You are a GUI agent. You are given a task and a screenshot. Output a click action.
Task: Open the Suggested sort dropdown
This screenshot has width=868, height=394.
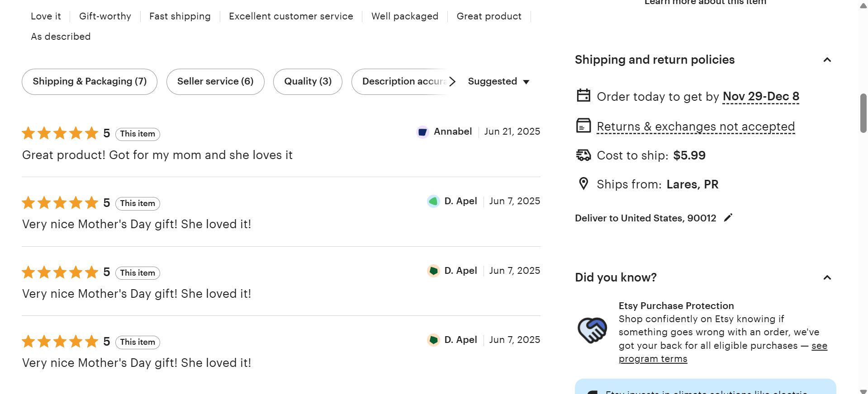[498, 82]
